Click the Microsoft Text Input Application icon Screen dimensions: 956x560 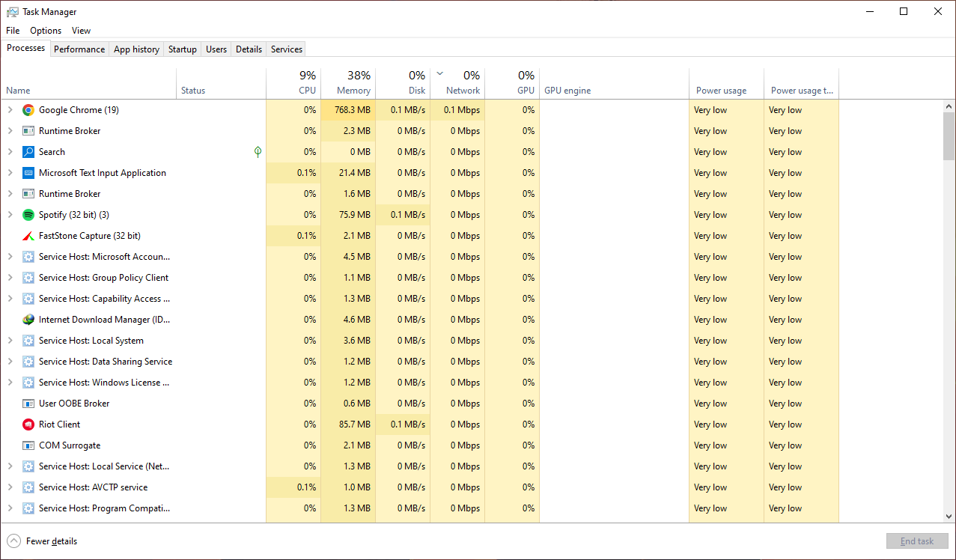click(28, 172)
